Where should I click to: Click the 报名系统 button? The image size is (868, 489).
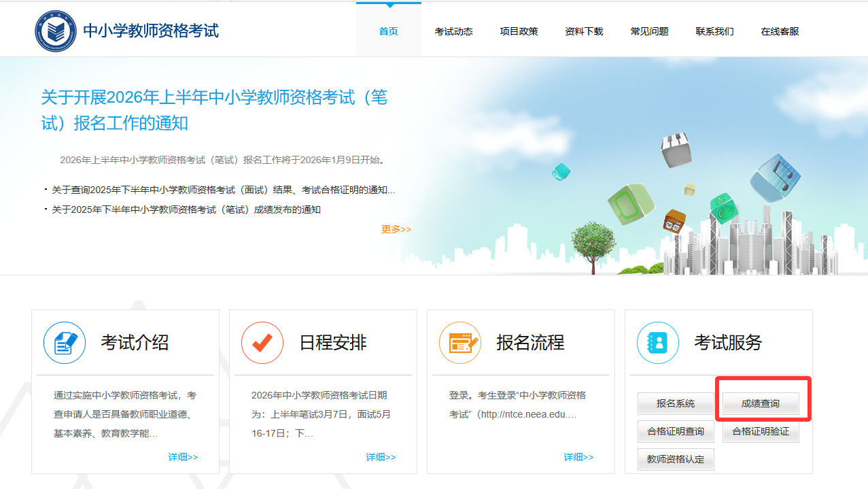pos(676,403)
